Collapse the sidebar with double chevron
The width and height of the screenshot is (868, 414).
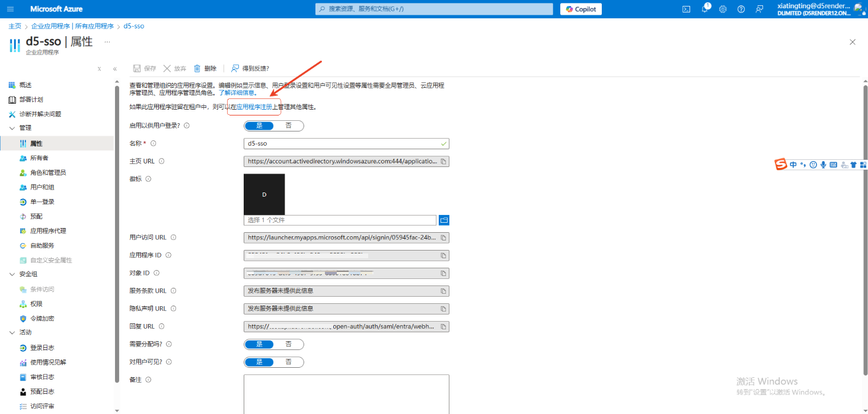point(114,69)
